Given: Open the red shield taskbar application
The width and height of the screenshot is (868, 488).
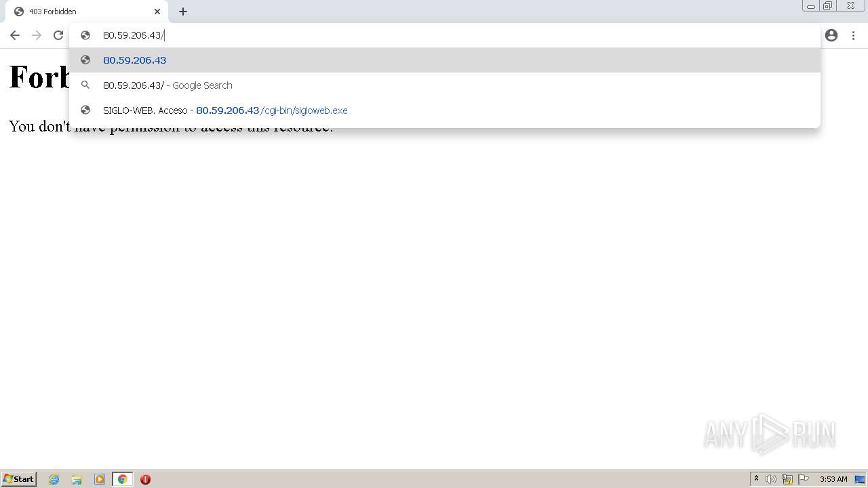Looking at the screenshot, I should (x=145, y=479).
